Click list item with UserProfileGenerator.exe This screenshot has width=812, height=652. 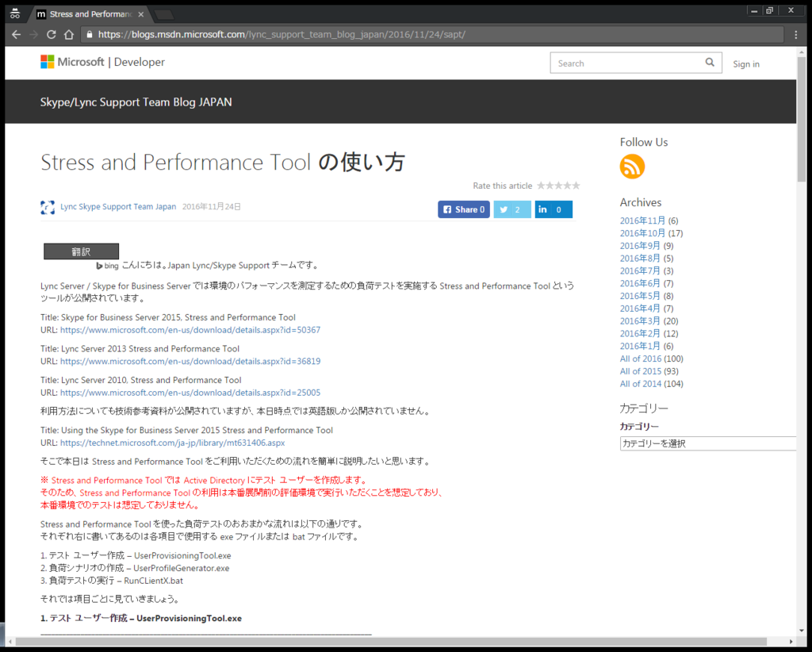[x=135, y=568]
